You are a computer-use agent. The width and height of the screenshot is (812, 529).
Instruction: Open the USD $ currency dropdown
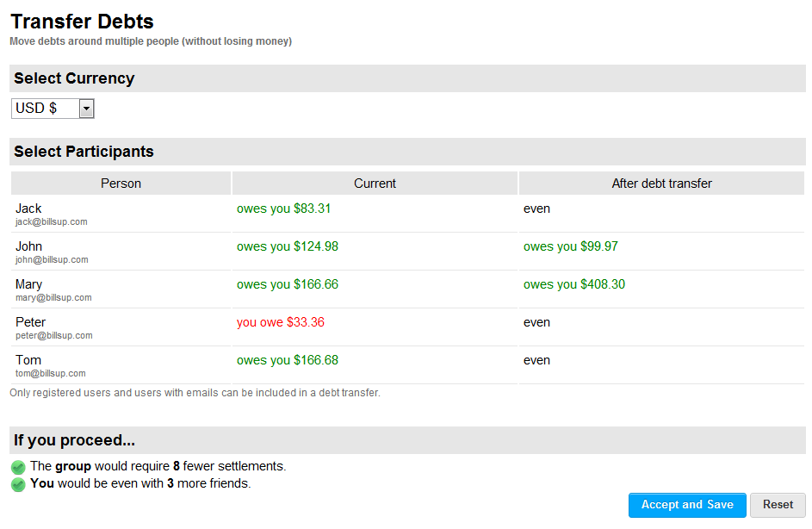click(53, 109)
